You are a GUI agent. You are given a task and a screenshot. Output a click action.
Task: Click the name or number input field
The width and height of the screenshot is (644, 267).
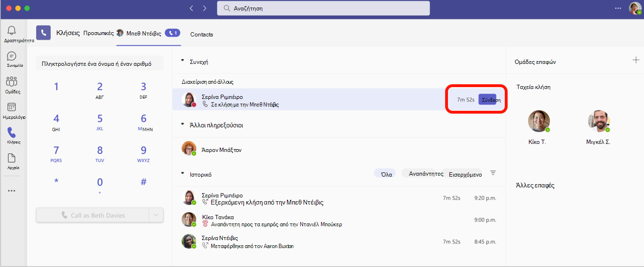coord(99,63)
